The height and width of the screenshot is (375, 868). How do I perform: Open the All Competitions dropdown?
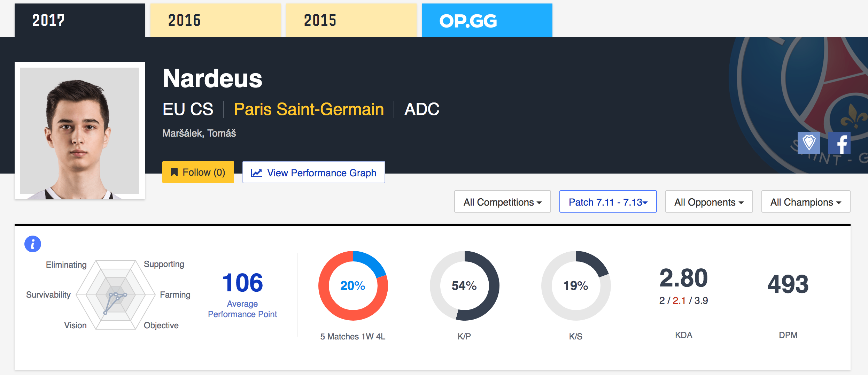tap(502, 202)
